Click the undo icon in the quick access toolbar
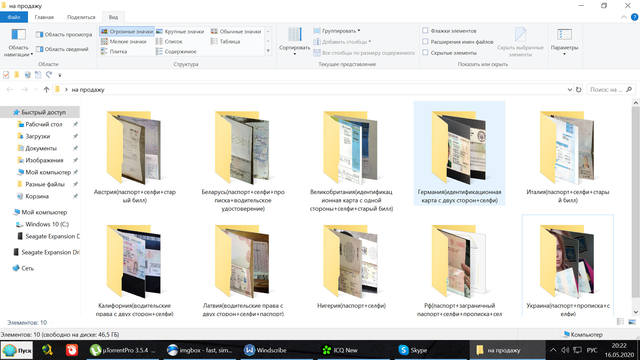Image resolution: width=640 pixels, height=360 pixels. 49,75
